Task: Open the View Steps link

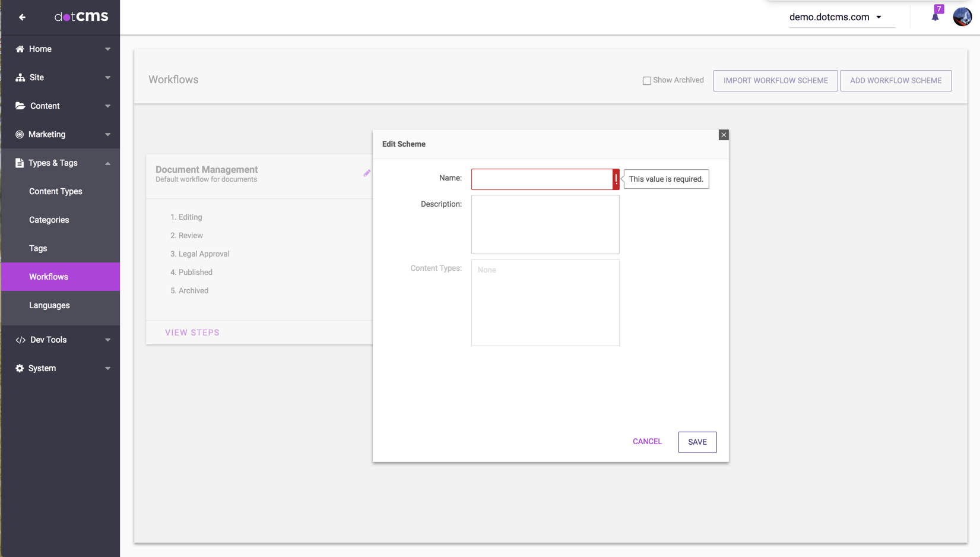Action: click(192, 333)
